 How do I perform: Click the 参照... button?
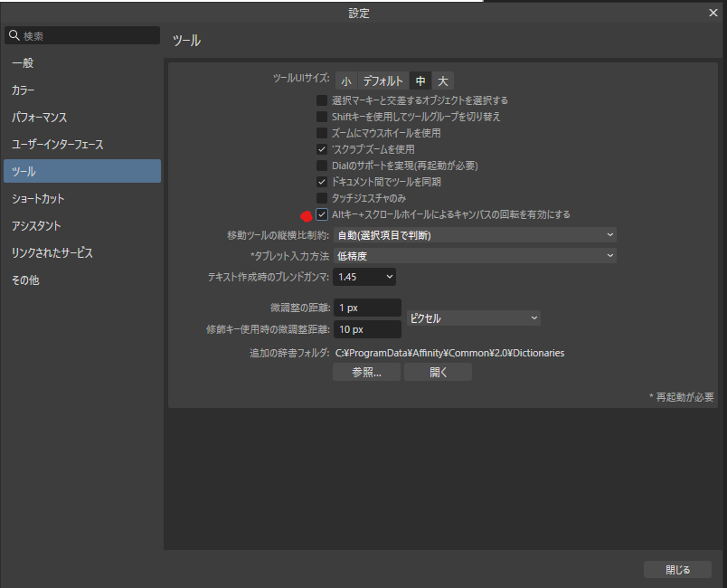(366, 372)
